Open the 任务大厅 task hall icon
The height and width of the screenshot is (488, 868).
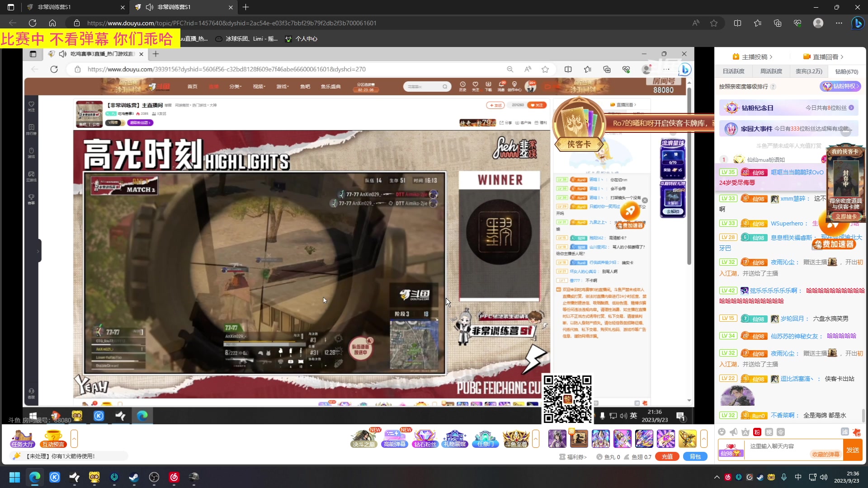click(x=23, y=439)
